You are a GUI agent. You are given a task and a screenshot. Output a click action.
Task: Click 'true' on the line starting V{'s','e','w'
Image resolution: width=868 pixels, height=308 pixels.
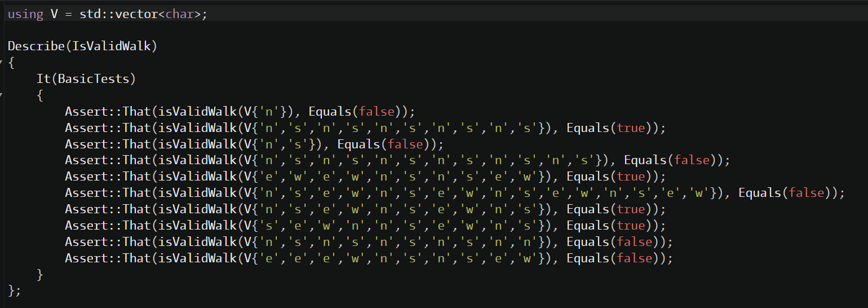pyautogui.click(x=631, y=226)
